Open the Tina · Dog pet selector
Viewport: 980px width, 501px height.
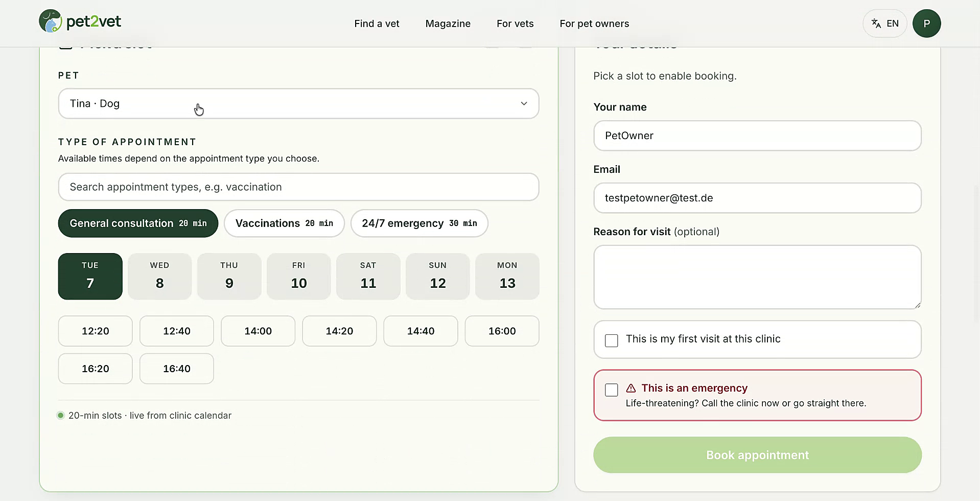(298, 103)
